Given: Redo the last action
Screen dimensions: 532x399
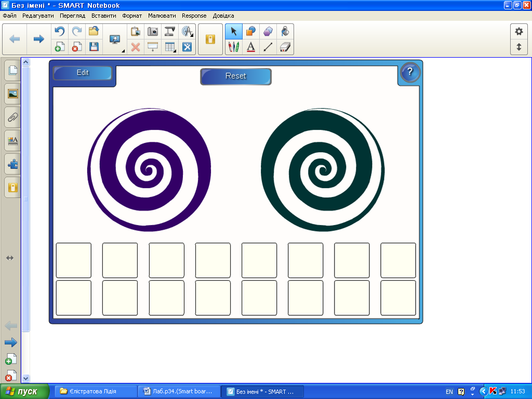Looking at the screenshot, I should point(77,31).
